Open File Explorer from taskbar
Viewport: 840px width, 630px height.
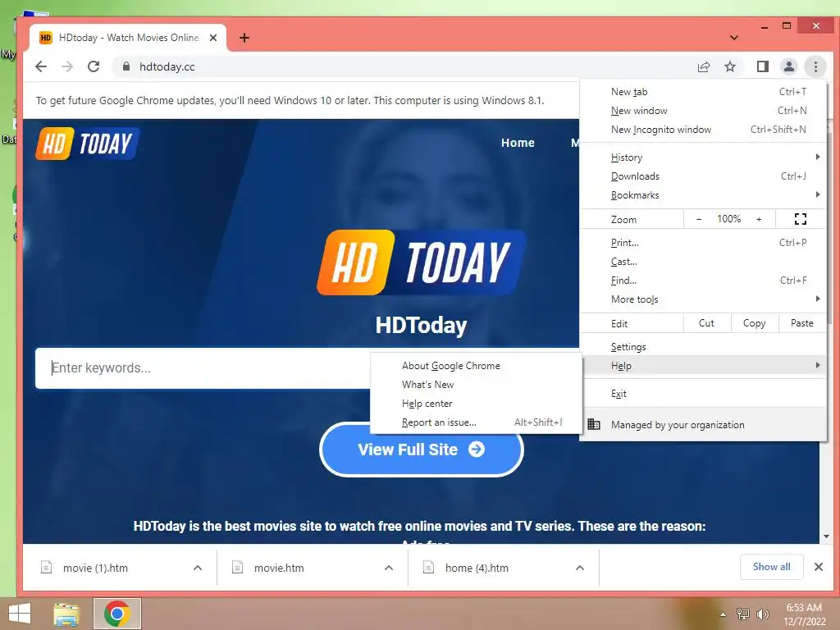66,614
